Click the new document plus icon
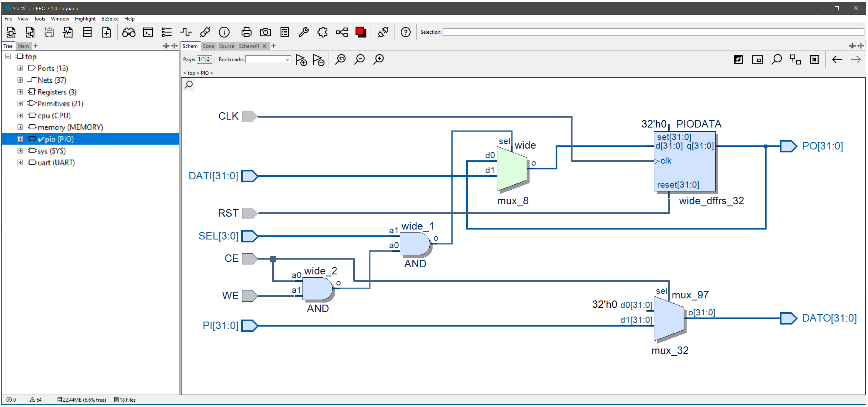The image size is (868, 407). click(107, 32)
